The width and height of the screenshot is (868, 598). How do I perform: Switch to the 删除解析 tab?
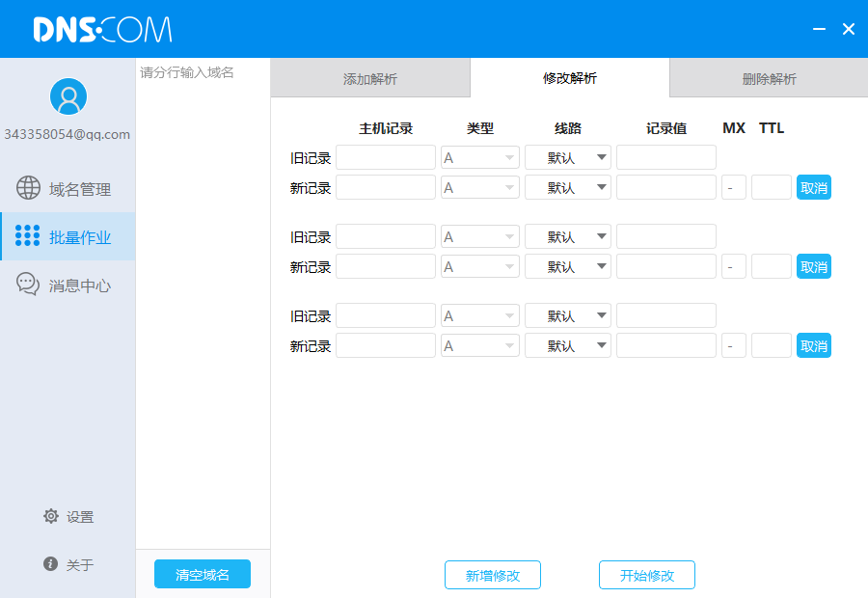point(769,79)
